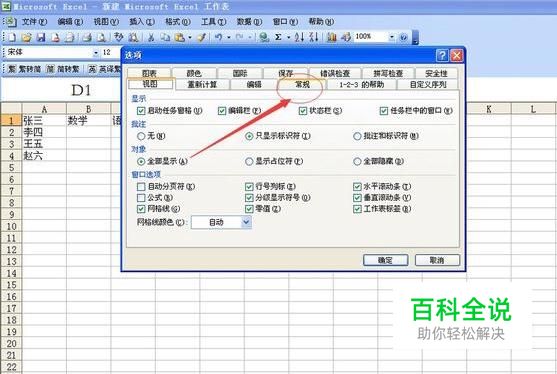Click the 取消 button
The width and height of the screenshot is (557, 374).
(437, 260)
